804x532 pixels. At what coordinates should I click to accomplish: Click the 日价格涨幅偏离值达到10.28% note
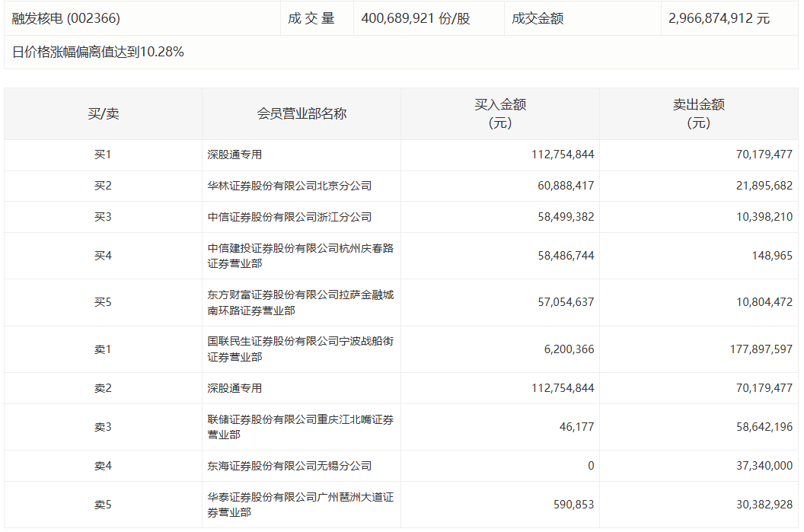click(98, 52)
